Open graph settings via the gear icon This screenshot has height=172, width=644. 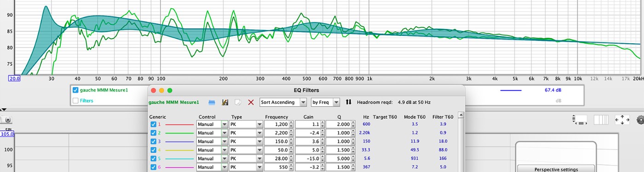pos(640,120)
